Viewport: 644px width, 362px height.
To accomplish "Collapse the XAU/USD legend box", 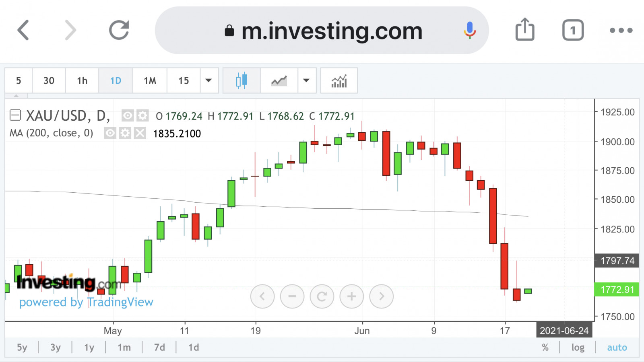I will (x=15, y=116).
